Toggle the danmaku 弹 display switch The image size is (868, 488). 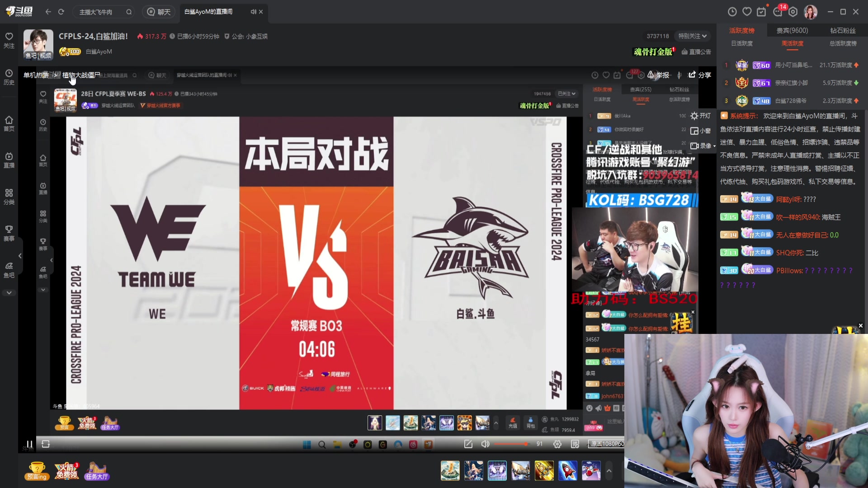[575, 444]
